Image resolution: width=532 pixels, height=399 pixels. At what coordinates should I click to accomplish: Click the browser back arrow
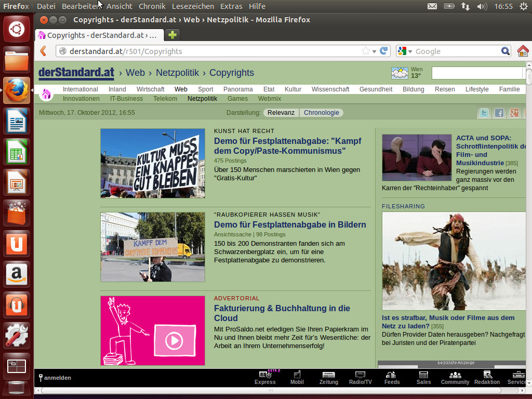pyautogui.click(x=44, y=51)
